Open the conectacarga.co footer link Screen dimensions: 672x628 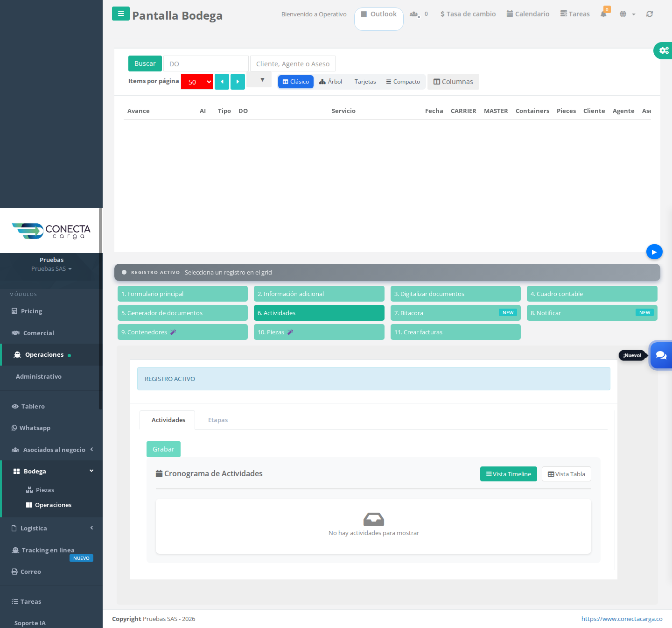(622, 619)
